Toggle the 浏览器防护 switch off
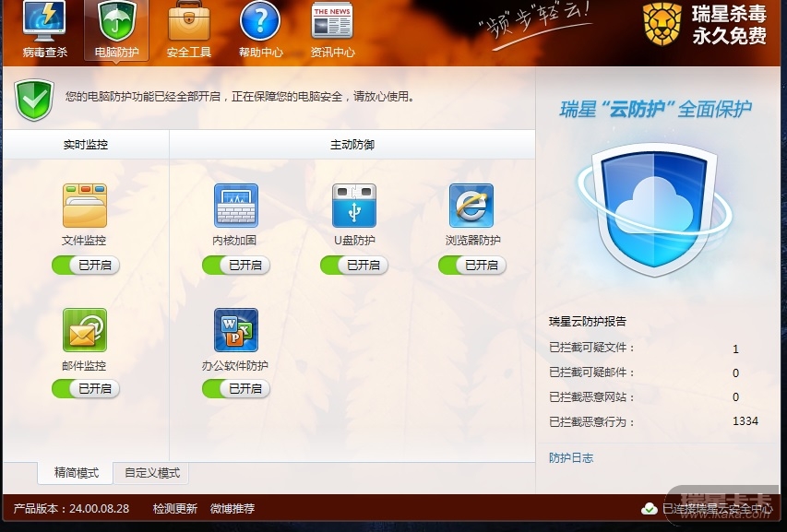The height and width of the screenshot is (532, 787). [471, 265]
